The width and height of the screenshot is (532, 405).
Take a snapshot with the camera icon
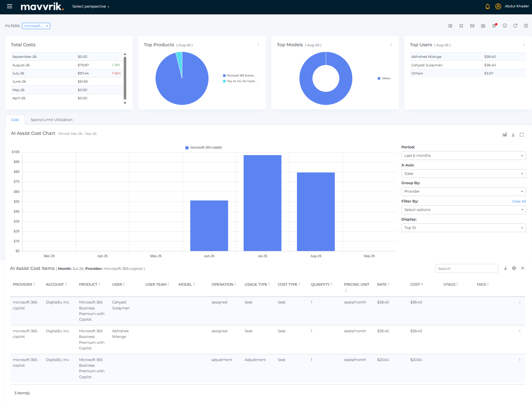tap(483, 26)
